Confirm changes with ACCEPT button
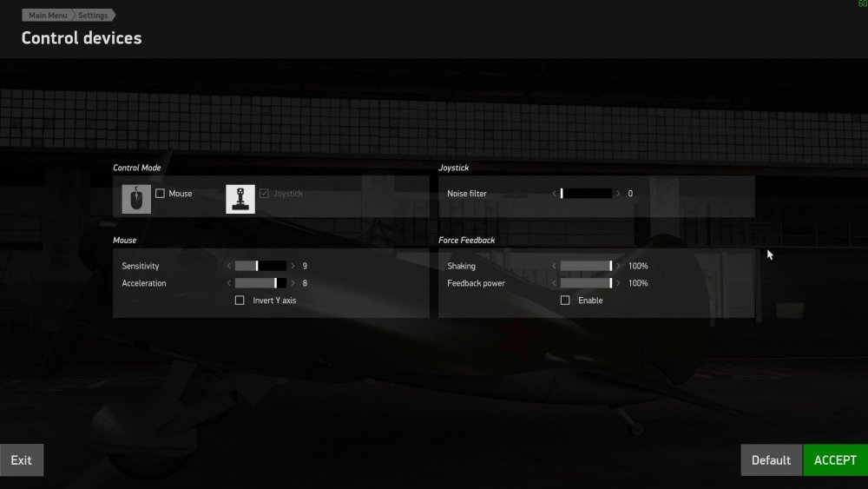Viewport: 868px width, 489px height. [835, 460]
